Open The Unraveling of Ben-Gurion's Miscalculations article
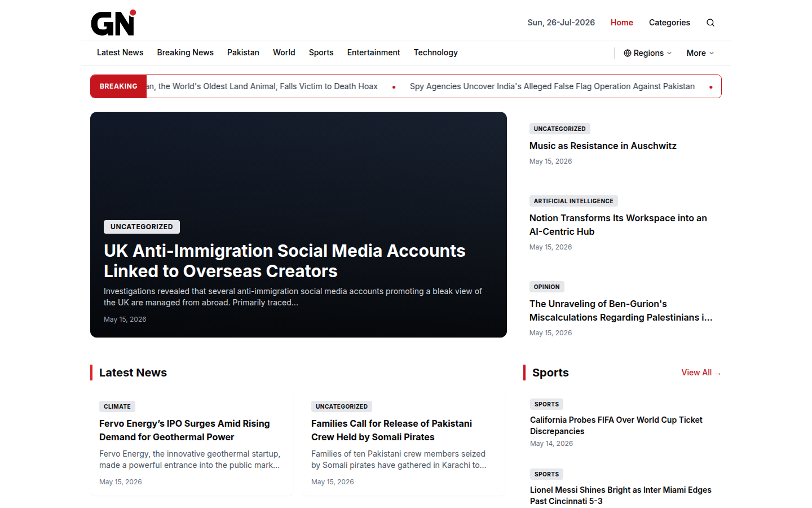Screen dimensions: 812x508 [x=621, y=310]
